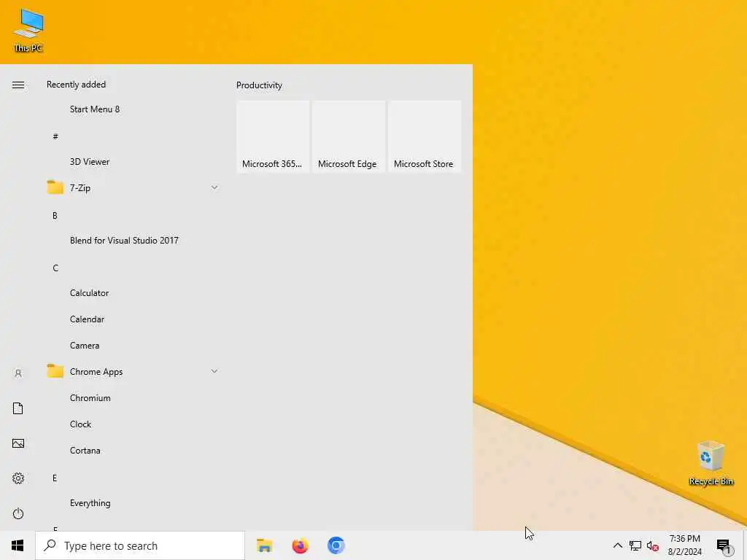Open the user account icon in Start sidebar

(18, 373)
